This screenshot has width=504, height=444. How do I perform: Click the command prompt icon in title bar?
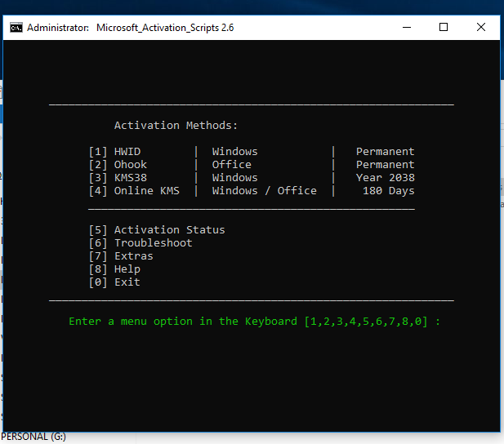16,28
